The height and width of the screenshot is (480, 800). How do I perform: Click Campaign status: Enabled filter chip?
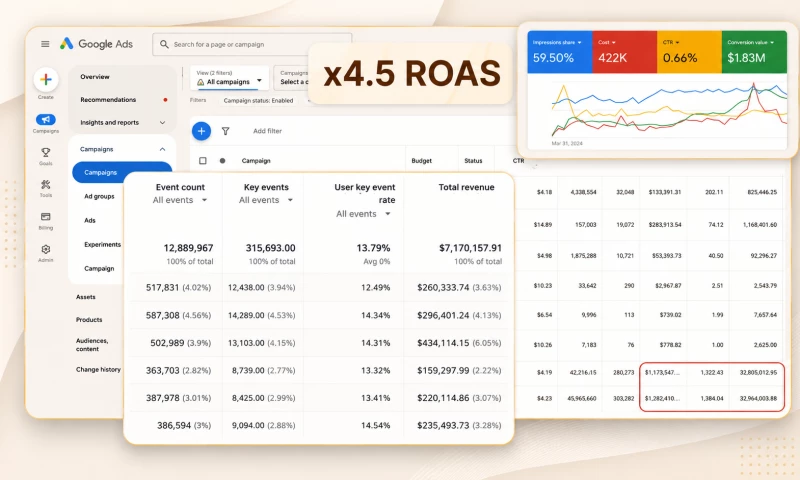coord(258,100)
